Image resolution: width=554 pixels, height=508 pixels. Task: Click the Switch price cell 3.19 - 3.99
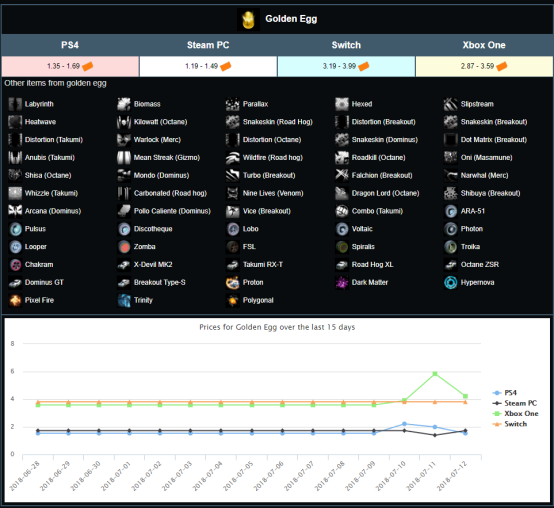[346, 66]
